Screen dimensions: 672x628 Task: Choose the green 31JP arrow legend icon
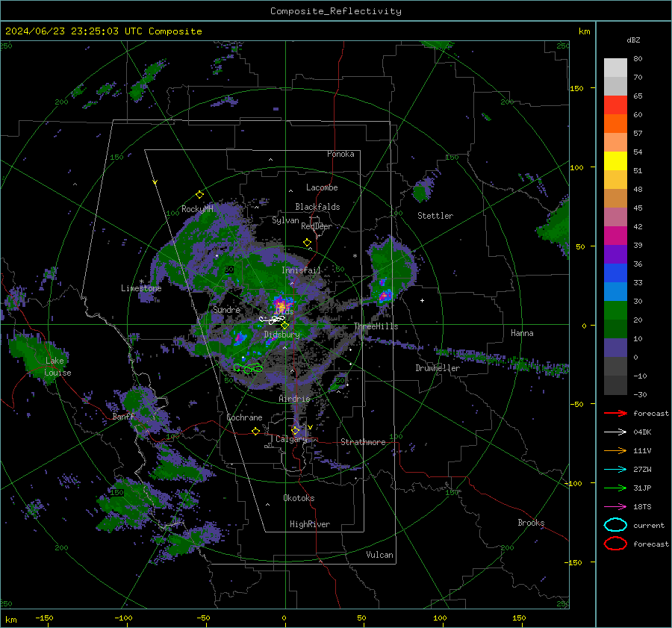(x=615, y=488)
